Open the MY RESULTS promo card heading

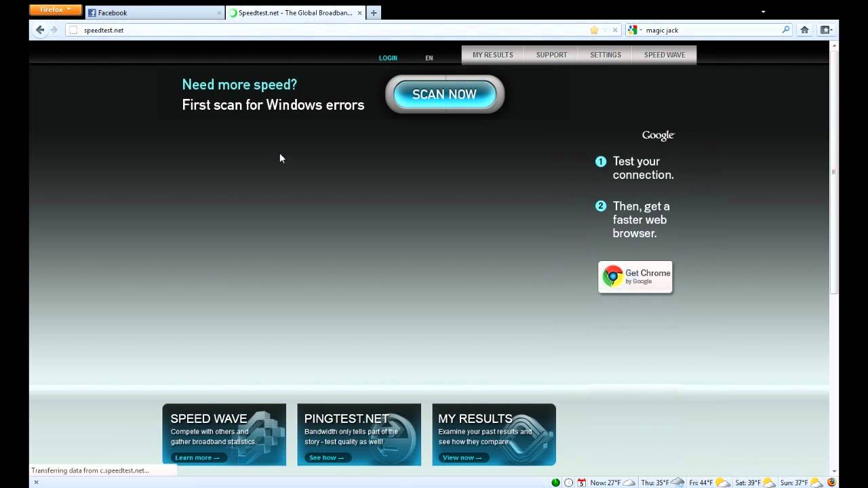pos(475,419)
